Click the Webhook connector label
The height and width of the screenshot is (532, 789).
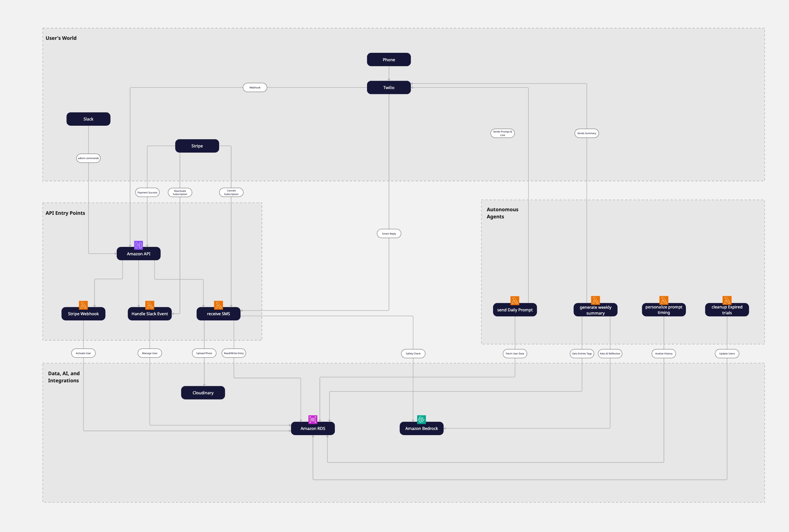click(255, 87)
